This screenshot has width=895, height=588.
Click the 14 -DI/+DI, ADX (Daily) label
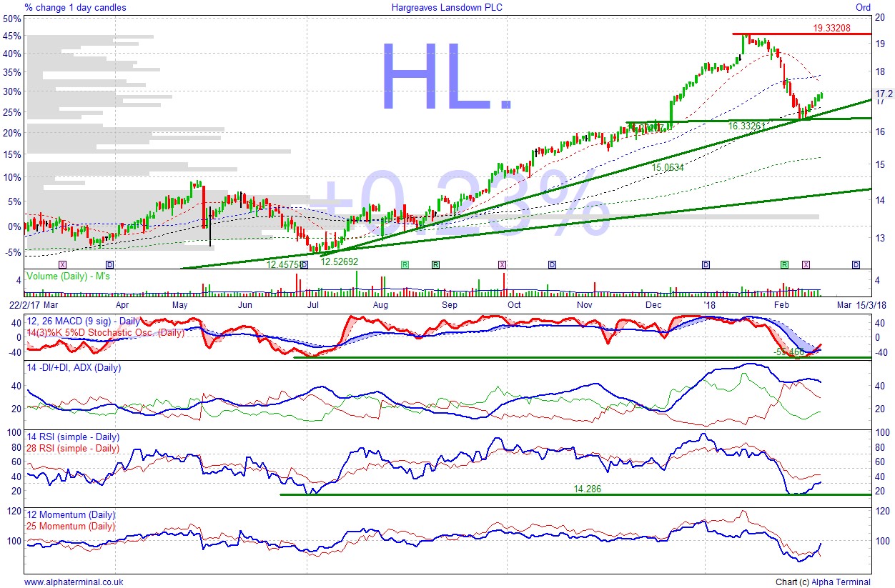(x=73, y=368)
